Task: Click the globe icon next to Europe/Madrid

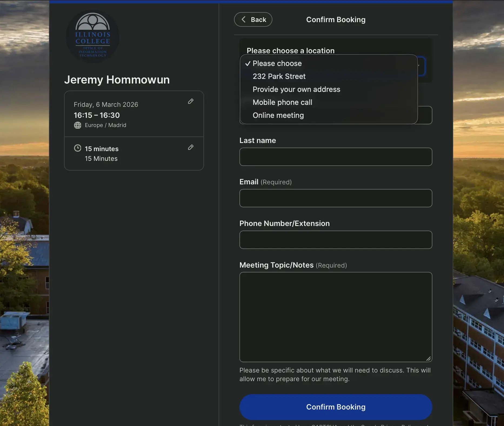Action: pos(78,125)
